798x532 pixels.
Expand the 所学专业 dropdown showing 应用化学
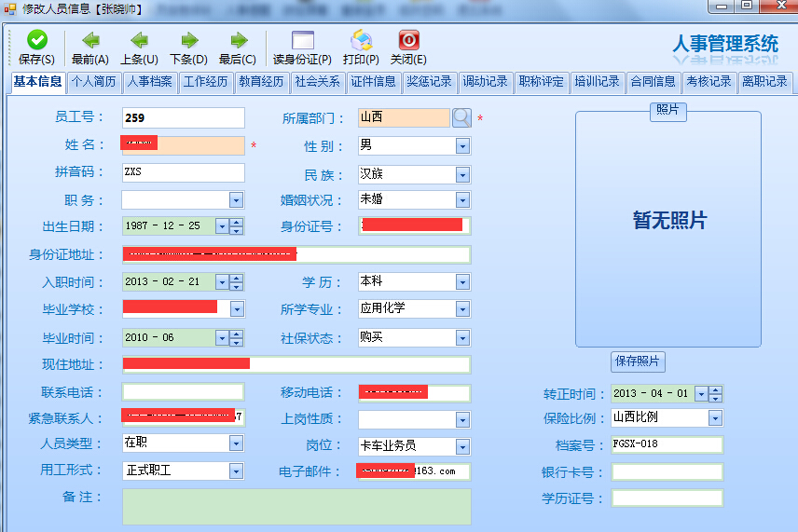coord(462,308)
